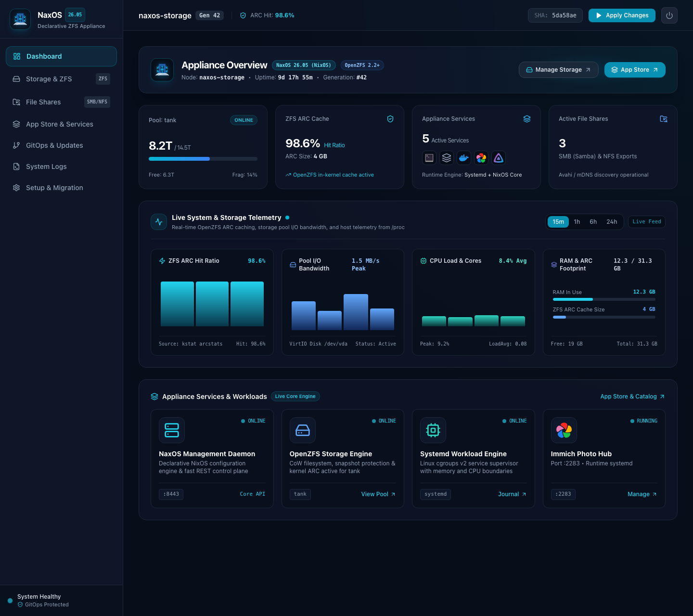Open Setup & Migration page
Screen dimensions: 693x616
(61, 188)
